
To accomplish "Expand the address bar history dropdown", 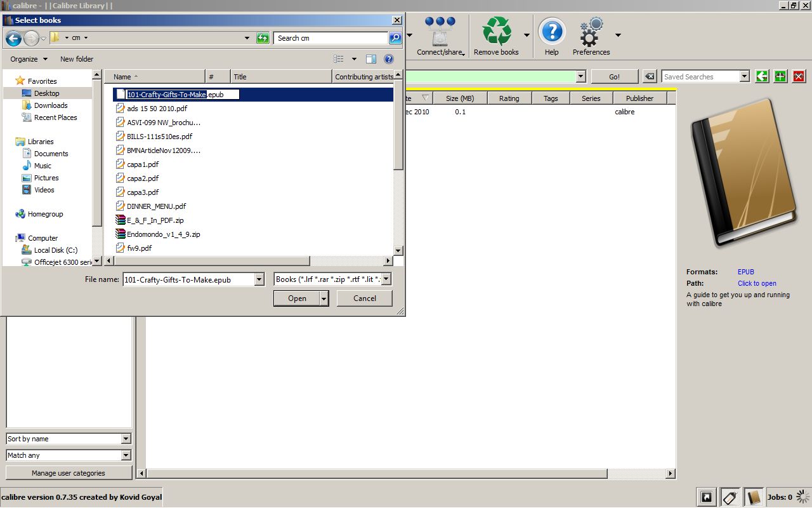I will (247, 38).
